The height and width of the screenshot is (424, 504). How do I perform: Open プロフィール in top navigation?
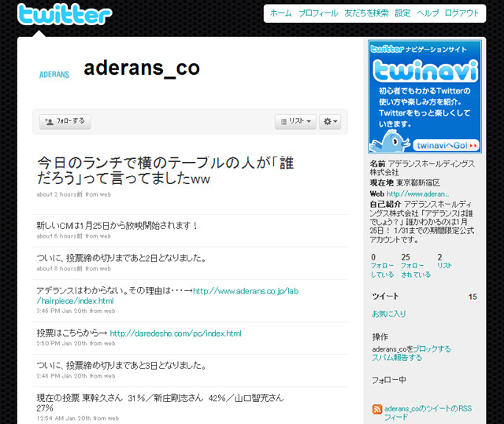(x=318, y=13)
